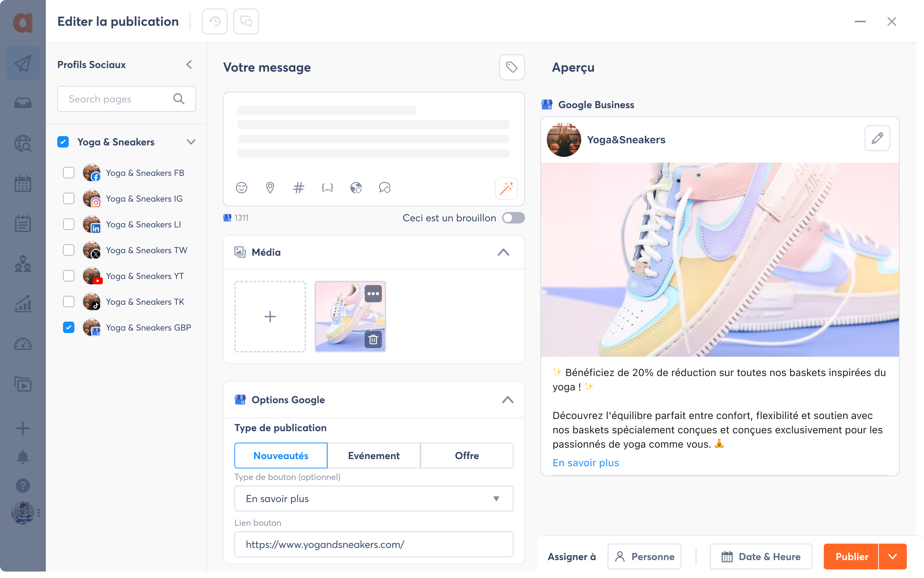Click the hashtag icon
This screenshot has height=578, width=924.
[298, 187]
